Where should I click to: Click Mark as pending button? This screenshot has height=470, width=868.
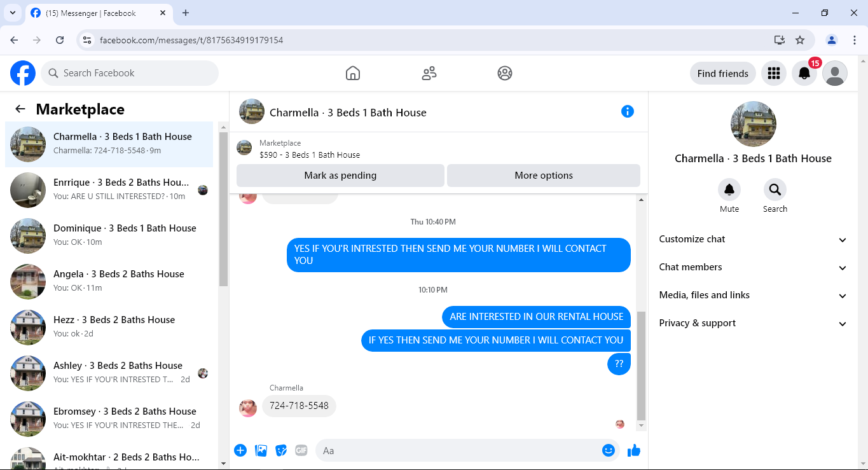coord(340,176)
